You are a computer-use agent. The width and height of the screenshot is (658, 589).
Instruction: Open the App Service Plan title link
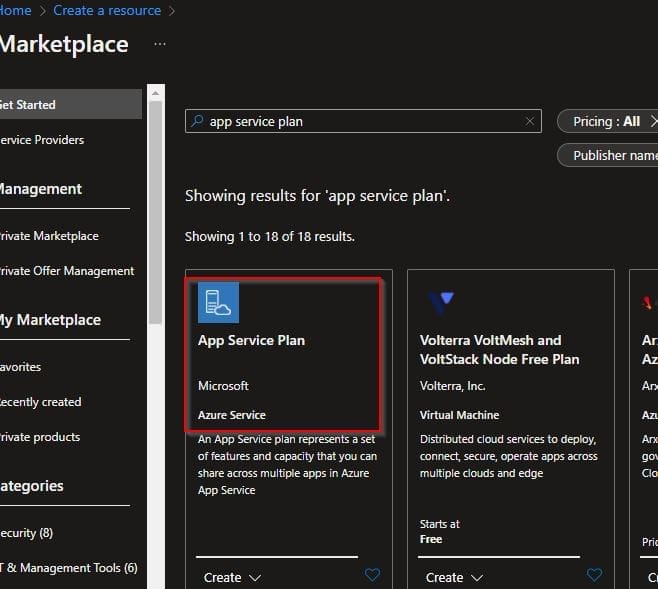[x=251, y=340]
